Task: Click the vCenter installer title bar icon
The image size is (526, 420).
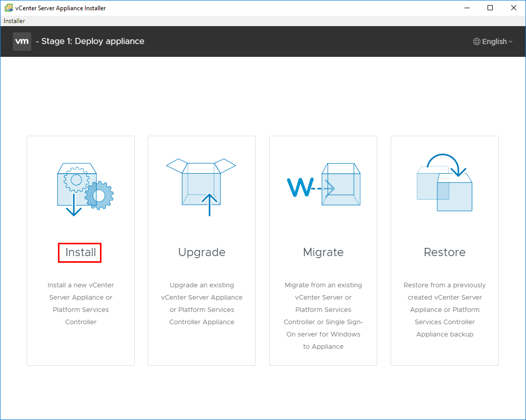Action: tap(9, 8)
